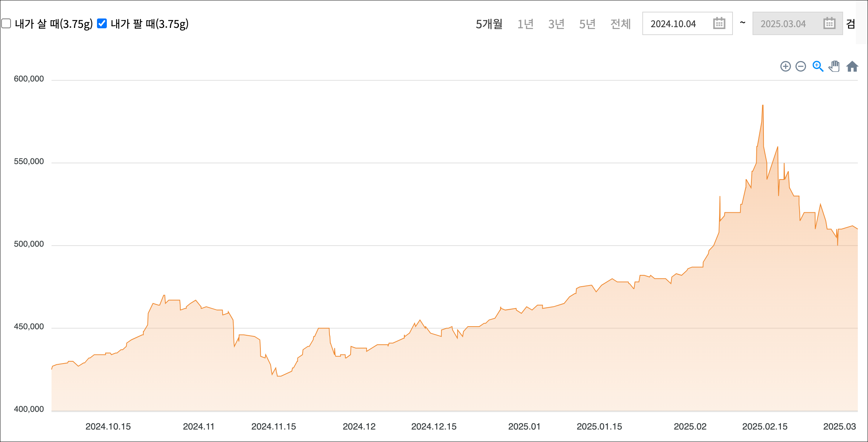Uncheck the 내가 팔 때(3.75g) checkbox
Viewport: 868px width, 442px height.
tap(102, 23)
